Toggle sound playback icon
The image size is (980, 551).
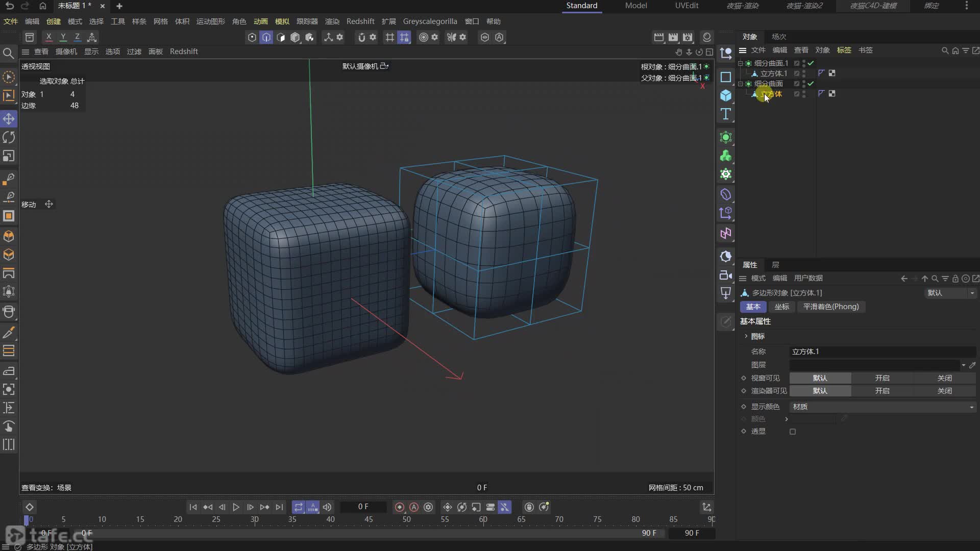tap(327, 507)
